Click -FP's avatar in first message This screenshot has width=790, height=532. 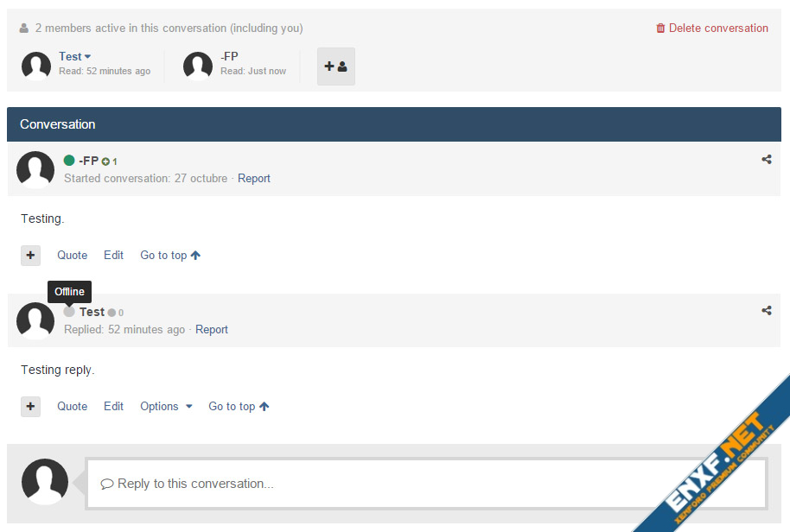[35, 169]
